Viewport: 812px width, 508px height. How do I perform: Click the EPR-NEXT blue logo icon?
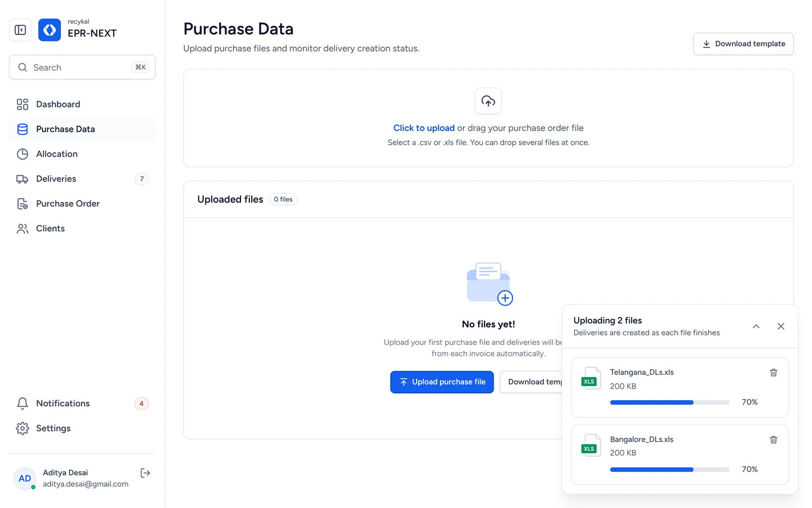pos(50,30)
